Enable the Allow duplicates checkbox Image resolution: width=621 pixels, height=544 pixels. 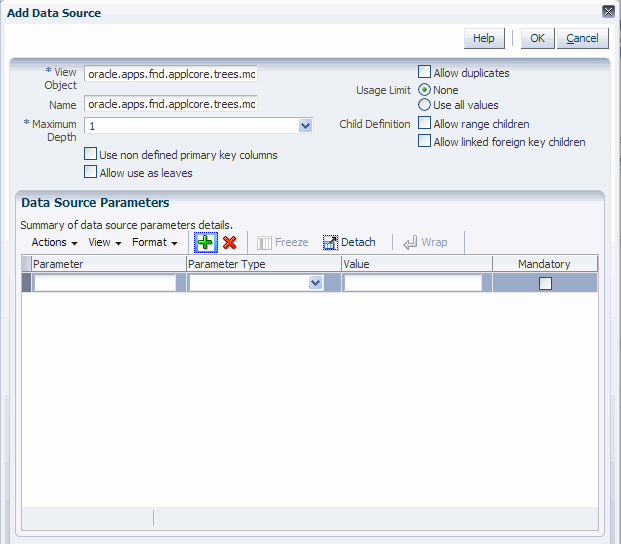[x=424, y=72]
